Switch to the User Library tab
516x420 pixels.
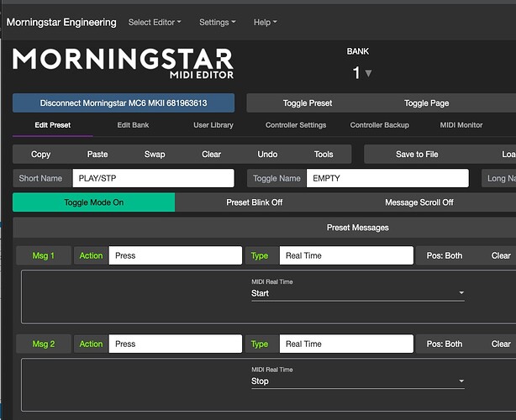[x=213, y=125]
